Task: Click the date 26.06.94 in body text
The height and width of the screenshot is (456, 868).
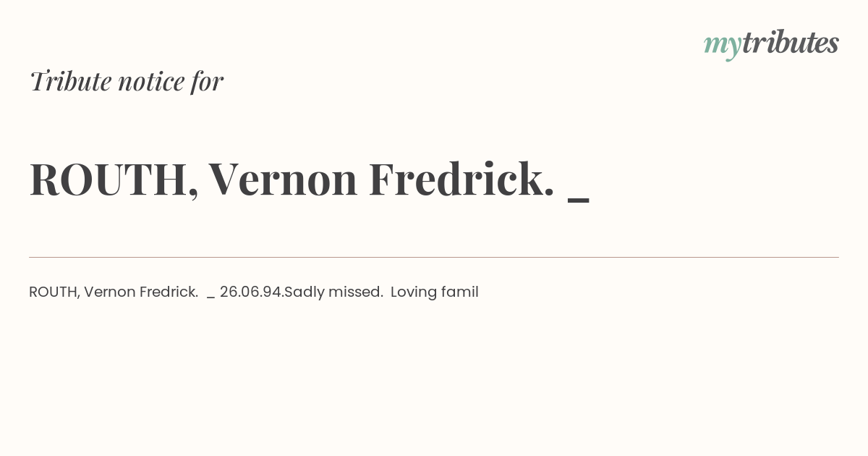Action: 251,292
